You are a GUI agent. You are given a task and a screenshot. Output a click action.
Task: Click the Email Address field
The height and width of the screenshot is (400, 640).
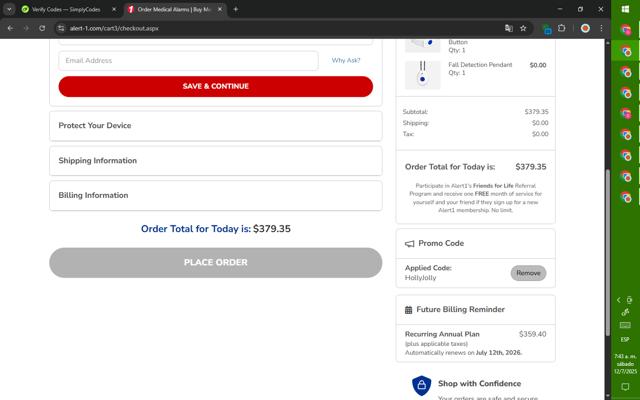(x=188, y=60)
